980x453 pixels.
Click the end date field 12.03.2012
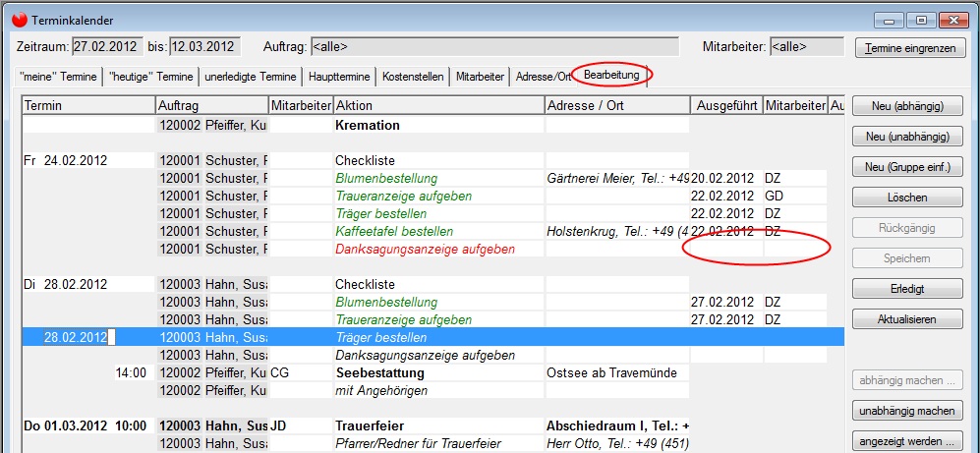click(205, 47)
